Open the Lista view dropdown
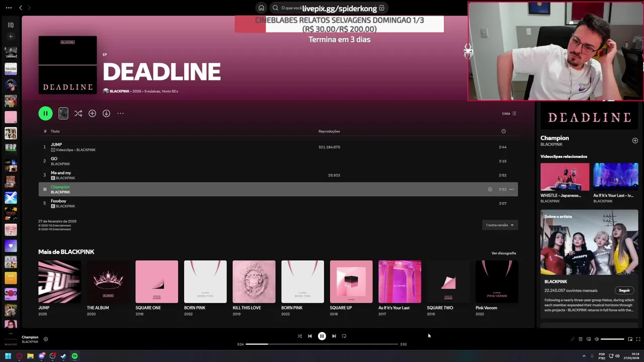The height and width of the screenshot is (362, 644). [509, 114]
